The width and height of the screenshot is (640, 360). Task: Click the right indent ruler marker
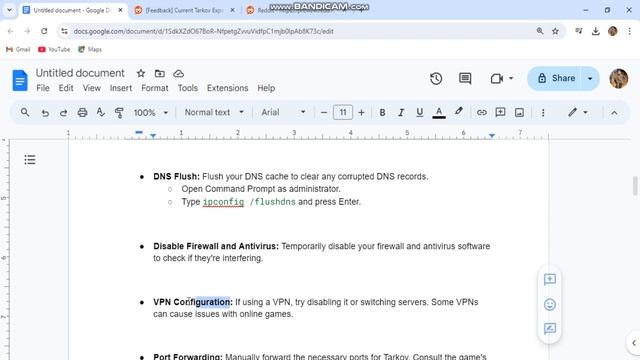pyautogui.click(x=492, y=135)
